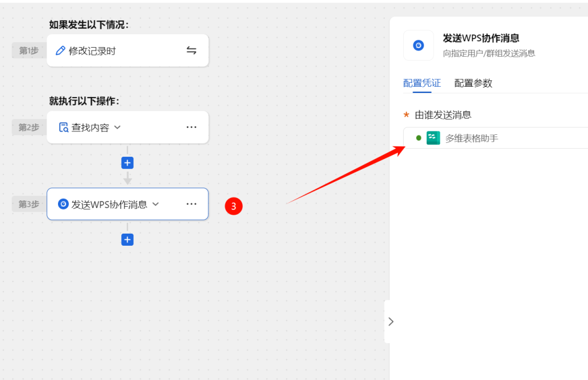Select the 查找内容 step card
588x380 pixels.
click(127, 127)
